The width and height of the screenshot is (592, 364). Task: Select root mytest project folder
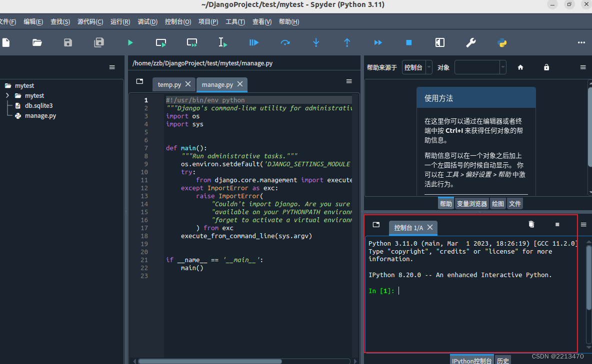click(x=24, y=85)
